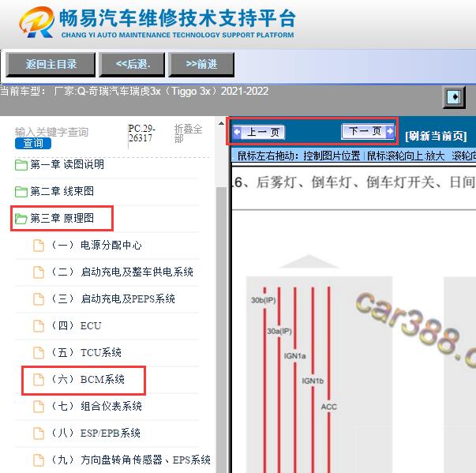
Task: Click the ACC label in diagram
Action: [329, 407]
